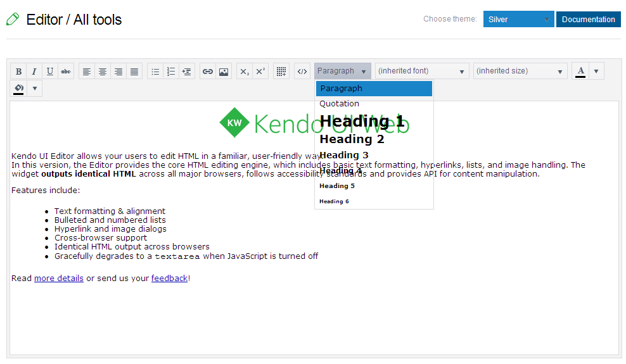Screen dimensions: 626x364
Task: Apply superscript formatting
Action: [x=260, y=72]
